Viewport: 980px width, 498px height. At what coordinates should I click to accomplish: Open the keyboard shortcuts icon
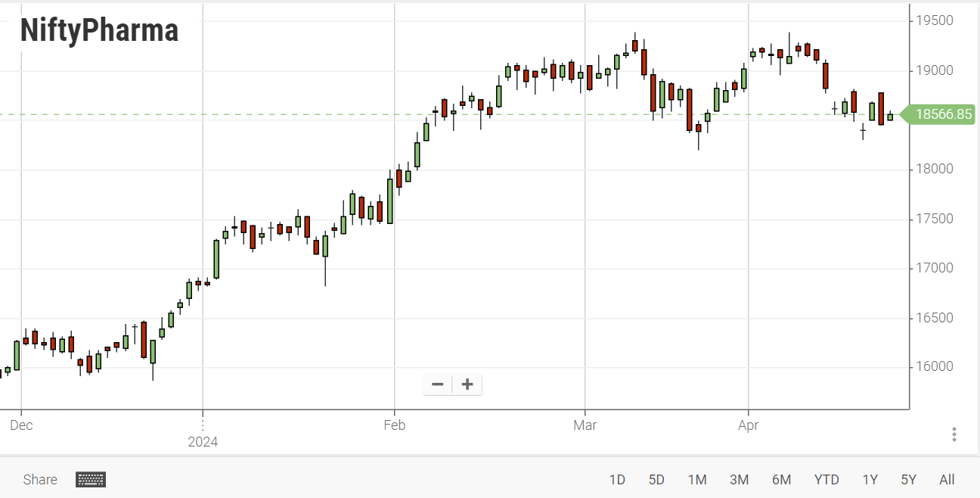pos(89,479)
